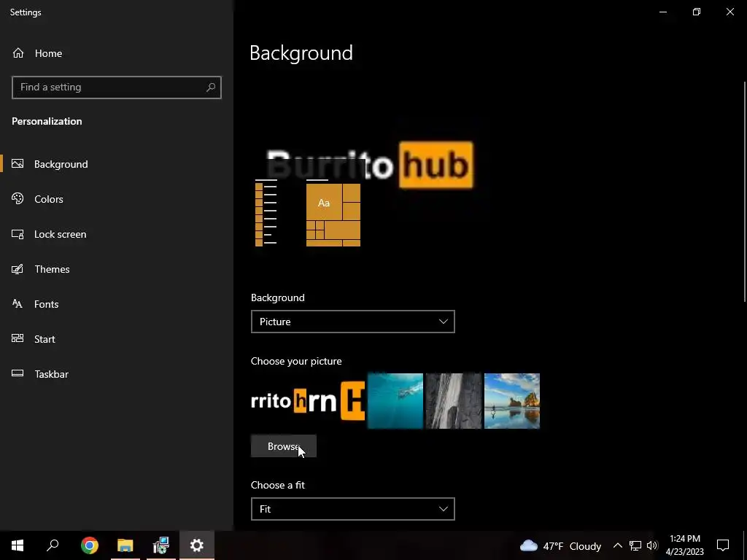Click the Browse button
This screenshot has height=560, width=747.
point(284,446)
